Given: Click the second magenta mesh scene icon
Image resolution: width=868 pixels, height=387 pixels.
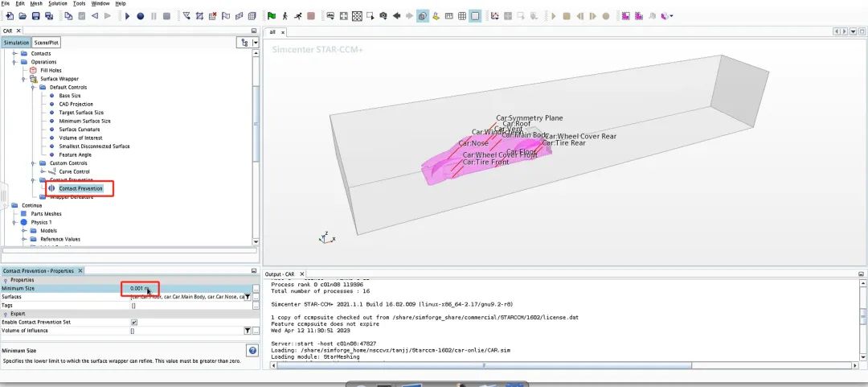Looking at the screenshot, I should [639, 16].
